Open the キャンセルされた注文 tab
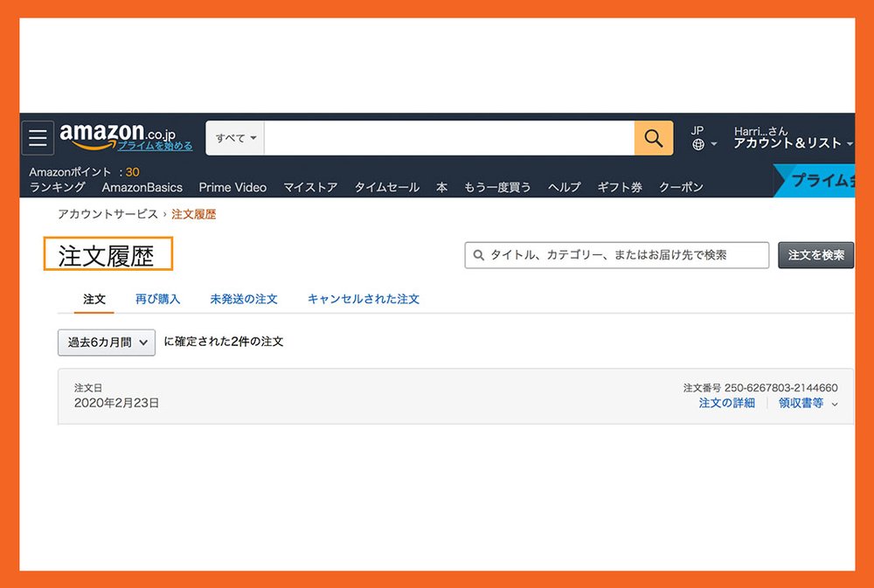 tap(363, 299)
